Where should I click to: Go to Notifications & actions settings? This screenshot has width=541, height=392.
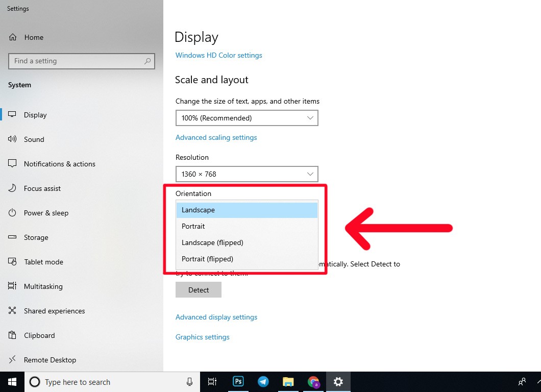[59, 164]
